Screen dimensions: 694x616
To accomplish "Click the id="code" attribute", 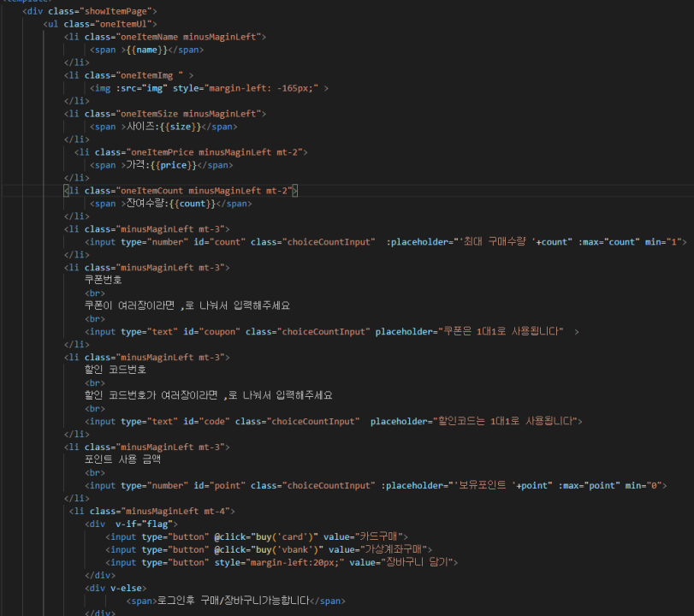I will pyautogui.click(x=207, y=421).
